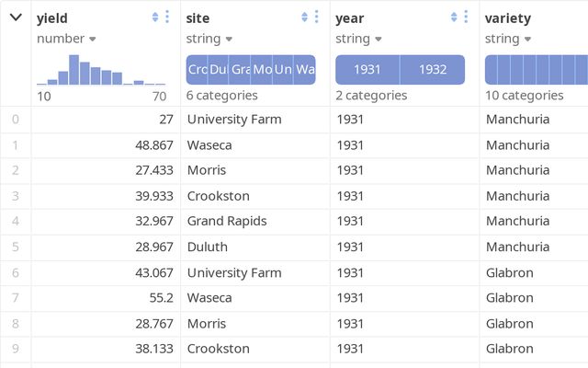Filter by the Cro site category
The height and width of the screenshot is (368, 588).
click(197, 70)
